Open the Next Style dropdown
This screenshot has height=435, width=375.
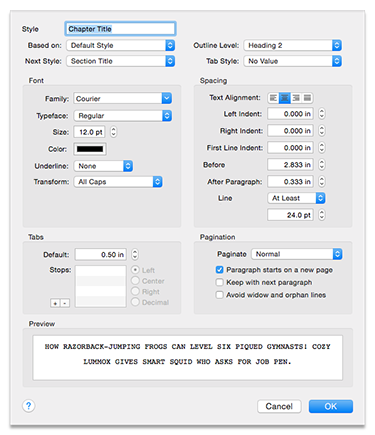tap(120, 61)
